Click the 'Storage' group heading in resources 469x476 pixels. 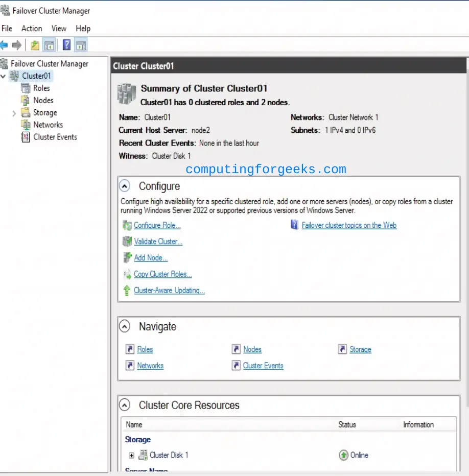pyautogui.click(x=137, y=440)
